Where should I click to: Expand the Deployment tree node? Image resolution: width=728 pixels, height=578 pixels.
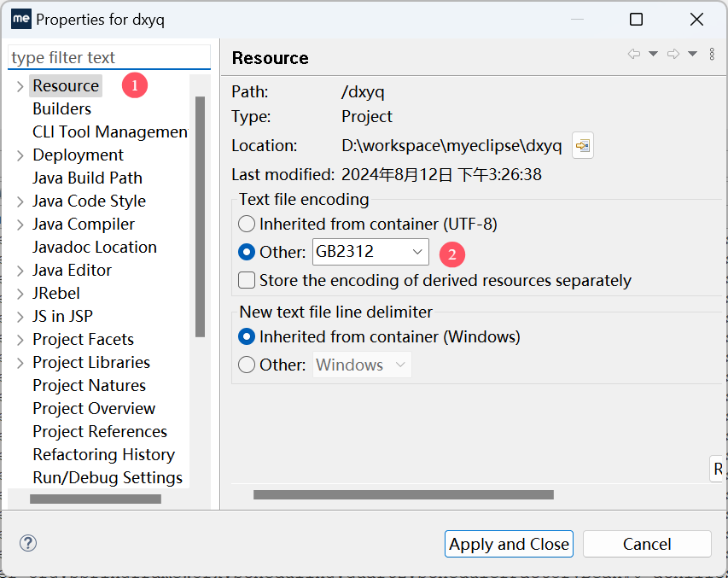click(x=20, y=155)
